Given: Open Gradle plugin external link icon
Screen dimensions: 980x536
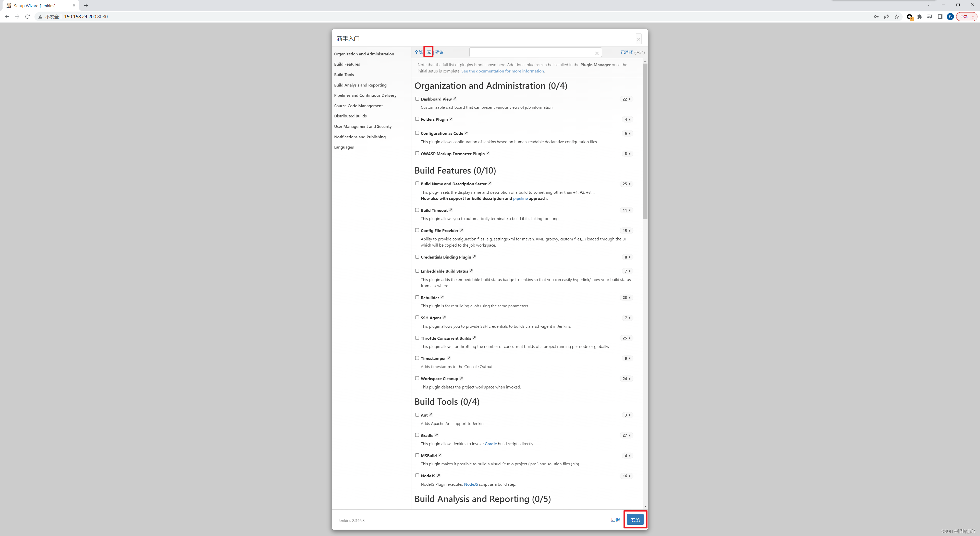Looking at the screenshot, I should coord(436,435).
